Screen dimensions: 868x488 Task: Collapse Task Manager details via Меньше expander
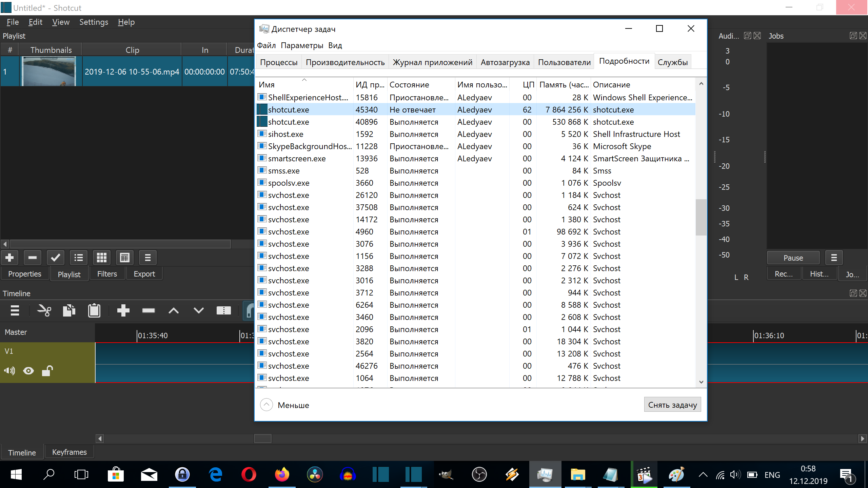pos(266,405)
